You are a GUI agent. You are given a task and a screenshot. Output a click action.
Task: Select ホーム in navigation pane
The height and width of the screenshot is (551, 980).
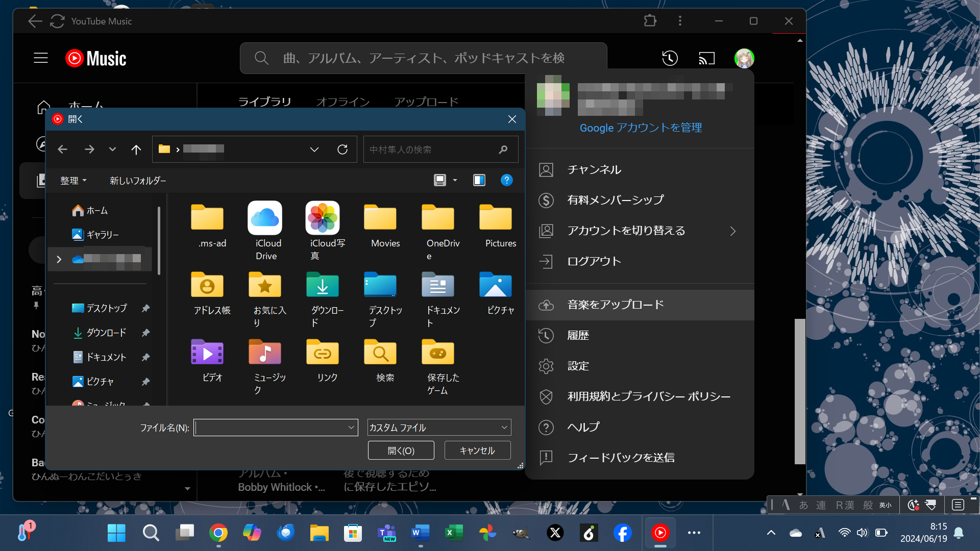[x=90, y=210]
